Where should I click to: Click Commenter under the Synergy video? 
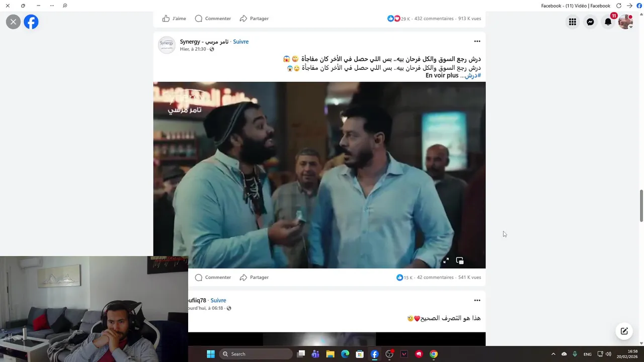coord(213,278)
